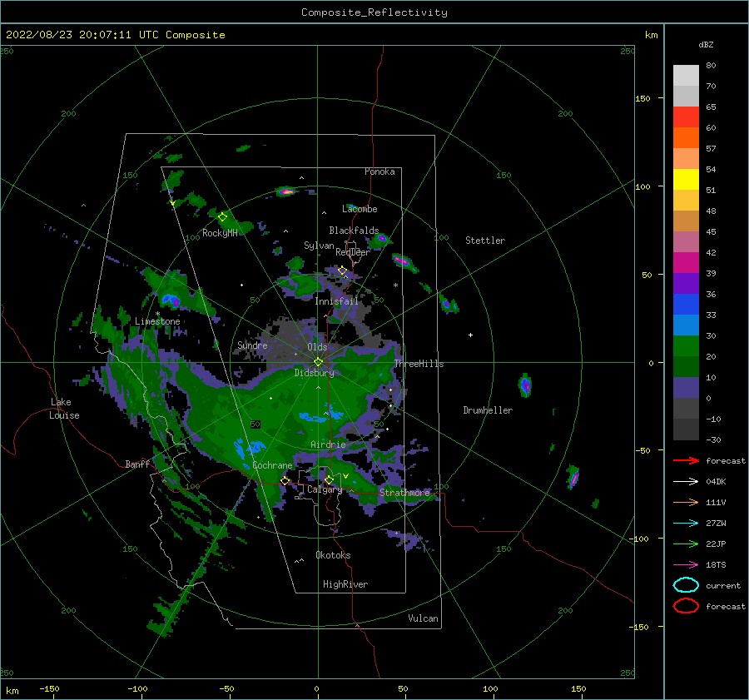Click the storm cell south of Drumheller
This screenshot has width=749, height=700.
pyautogui.click(x=573, y=478)
